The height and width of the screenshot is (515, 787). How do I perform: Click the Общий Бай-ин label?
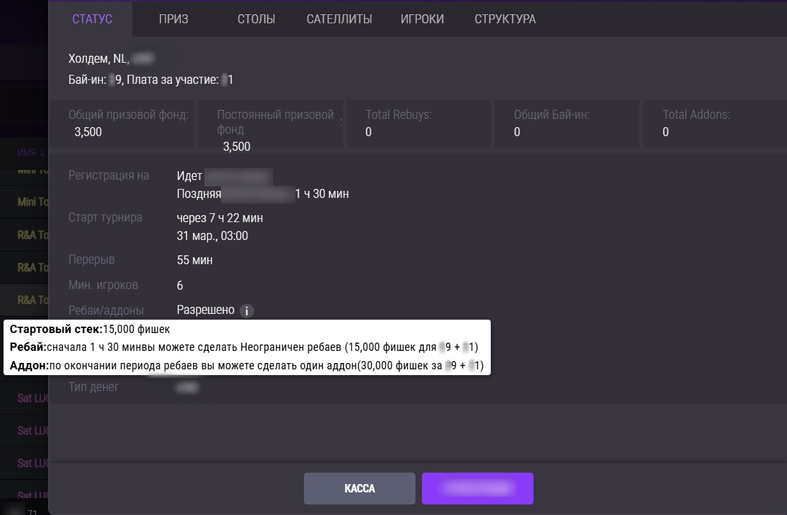pos(552,114)
